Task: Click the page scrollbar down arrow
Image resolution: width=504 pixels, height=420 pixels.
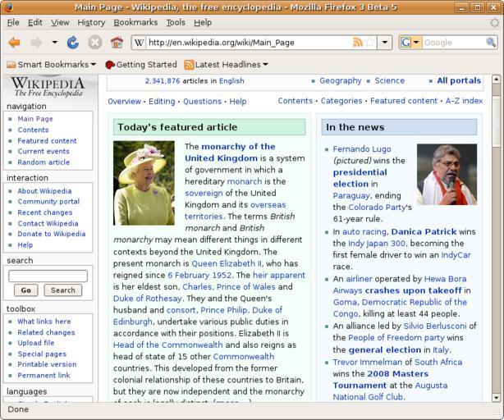Action: point(496,398)
